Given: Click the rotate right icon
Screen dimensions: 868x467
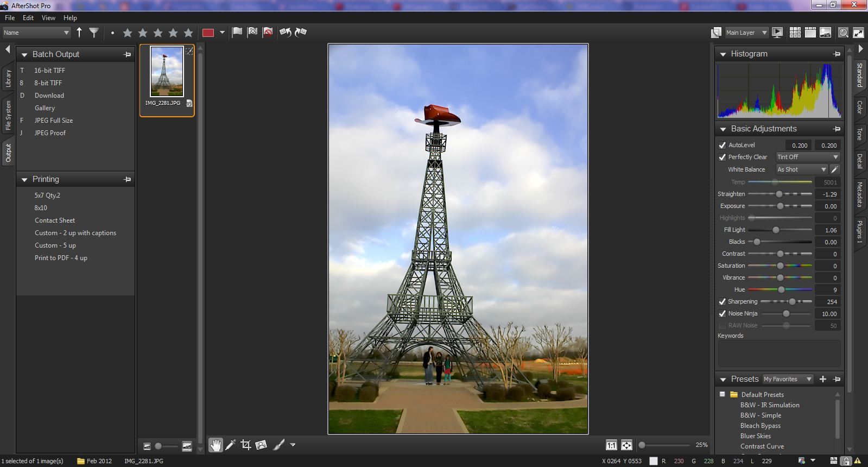Looking at the screenshot, I should click(301, 33).
